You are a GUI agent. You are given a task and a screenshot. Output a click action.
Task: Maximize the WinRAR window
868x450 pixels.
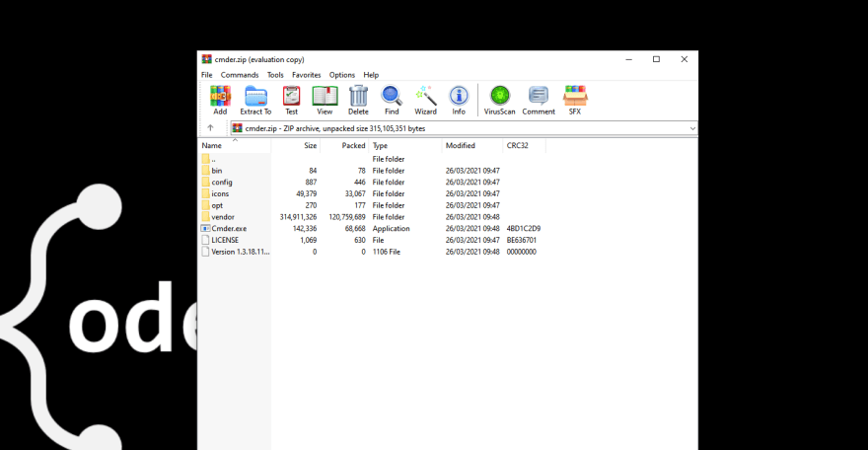(x=657, y=59)
